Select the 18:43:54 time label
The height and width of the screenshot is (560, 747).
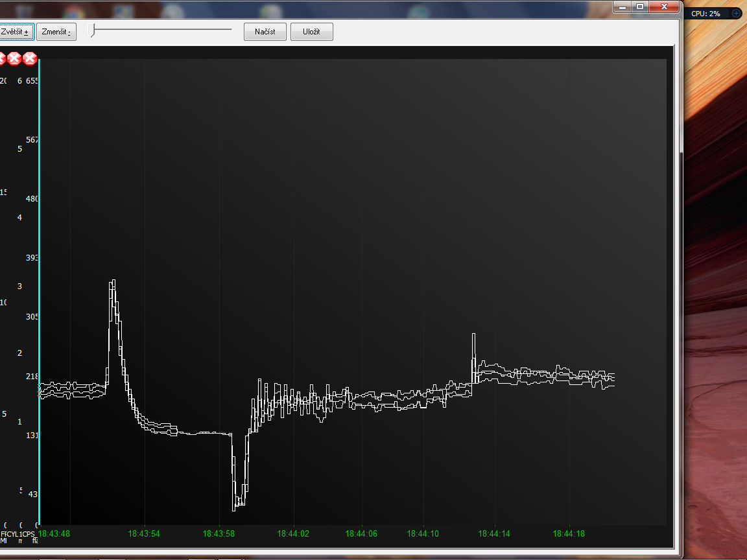point(144,533)
